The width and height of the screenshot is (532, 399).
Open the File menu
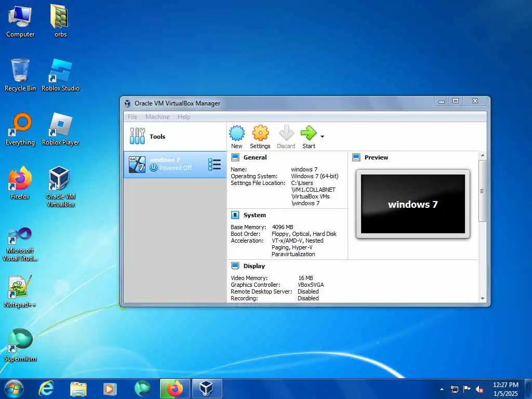click(x=132, y=117)
